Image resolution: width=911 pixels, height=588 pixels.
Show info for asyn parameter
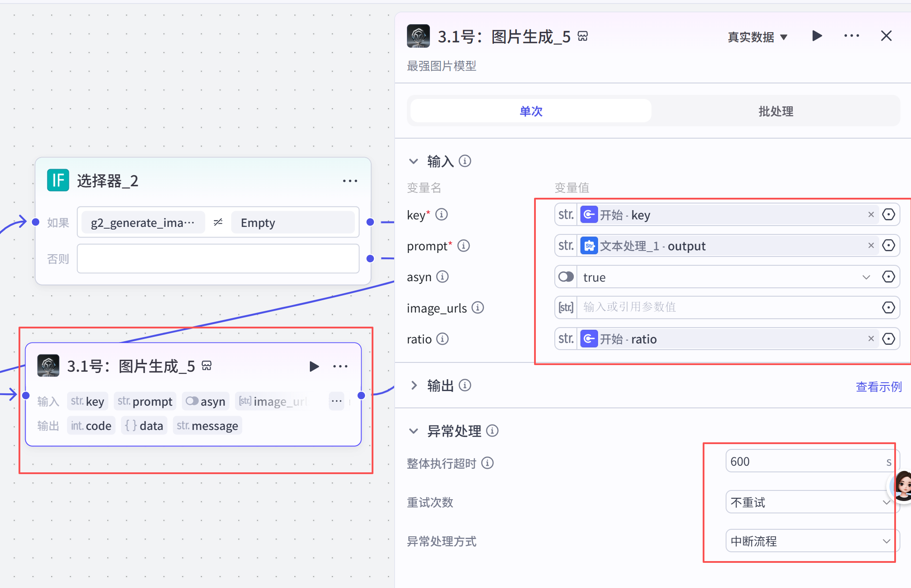coord(442,277)
